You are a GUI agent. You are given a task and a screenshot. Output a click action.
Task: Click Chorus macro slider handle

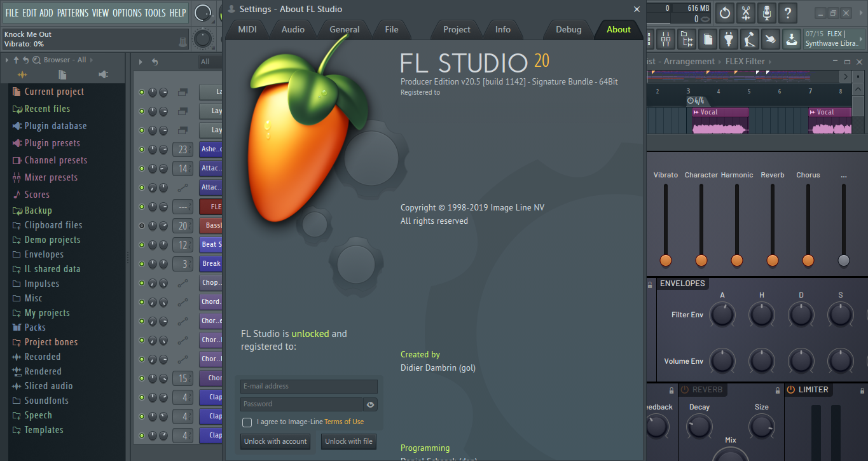(x=808, y=260)
